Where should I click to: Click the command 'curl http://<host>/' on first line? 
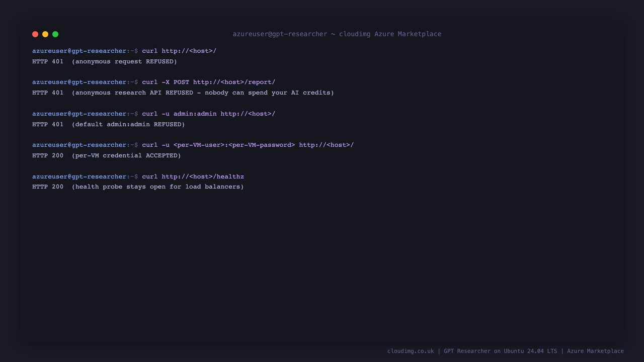(179, 51)
